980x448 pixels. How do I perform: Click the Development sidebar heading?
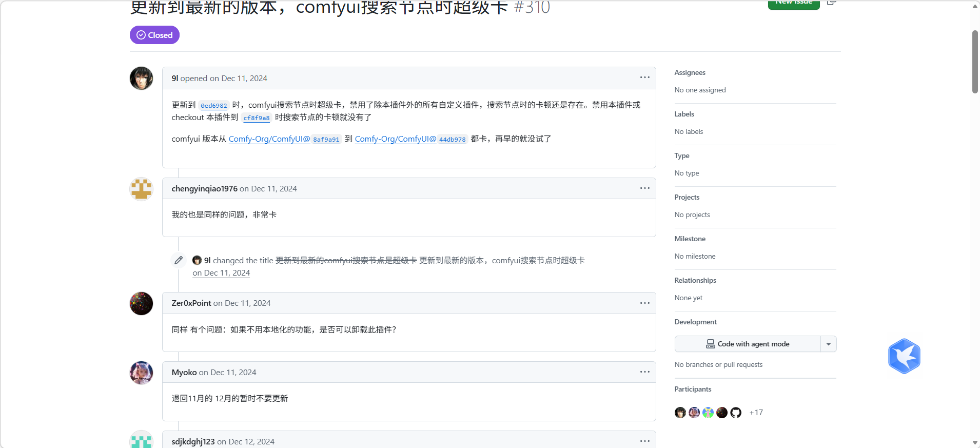click(695, 322)
